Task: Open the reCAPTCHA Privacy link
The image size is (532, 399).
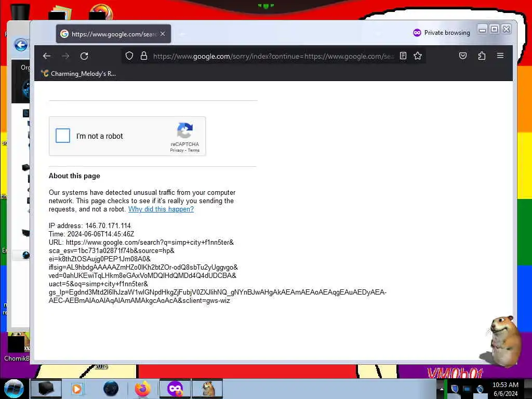Action: click(x=177, y=150)
